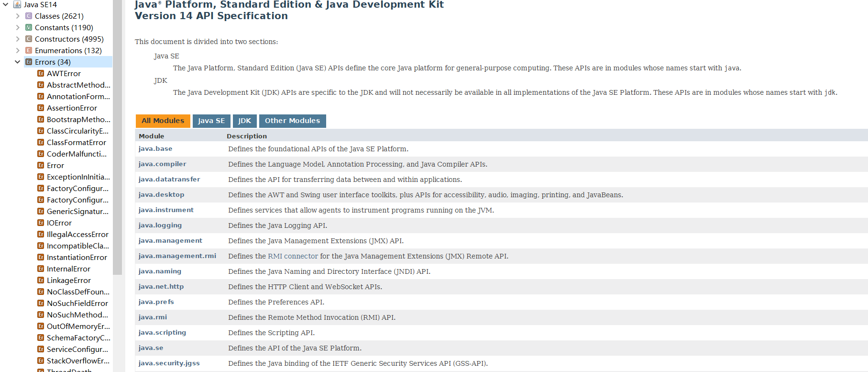
Task: Open the java.se module link
Action: pyautogui.click(x=151, y=348)
